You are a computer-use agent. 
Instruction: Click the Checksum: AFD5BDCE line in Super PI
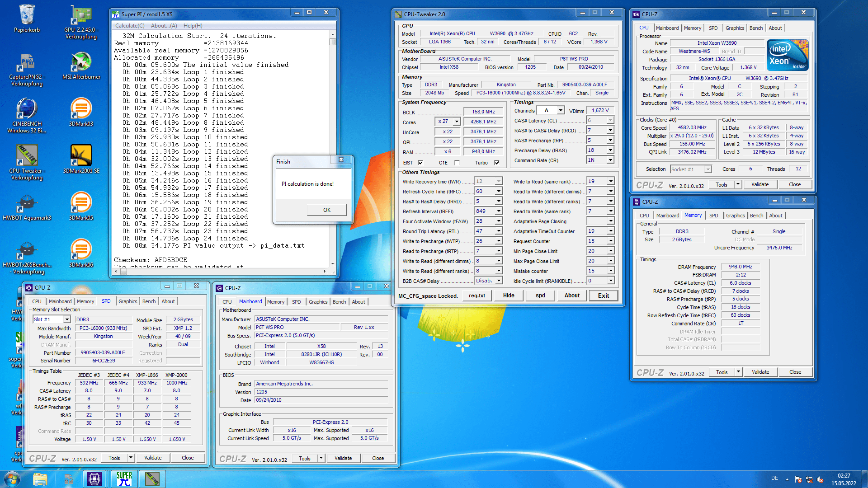click(150, 260)
